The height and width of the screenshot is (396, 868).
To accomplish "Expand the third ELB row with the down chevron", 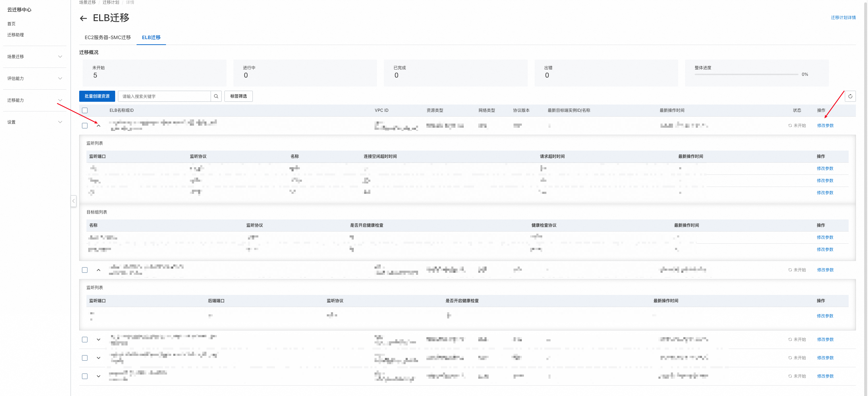I will [99, 340].
